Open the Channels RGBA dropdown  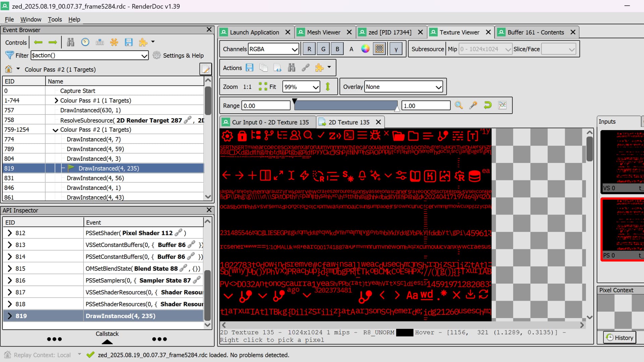pos(273,49)
